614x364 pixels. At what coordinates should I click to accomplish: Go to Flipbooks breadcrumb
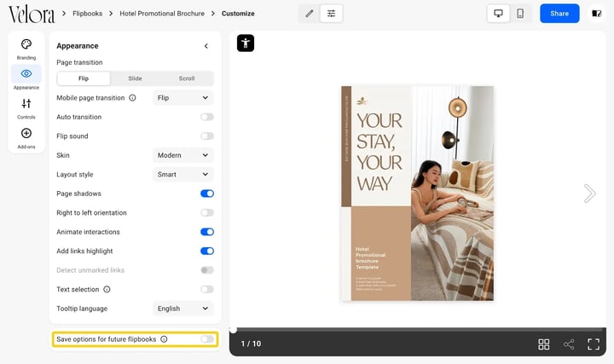(x=87, y=14)
